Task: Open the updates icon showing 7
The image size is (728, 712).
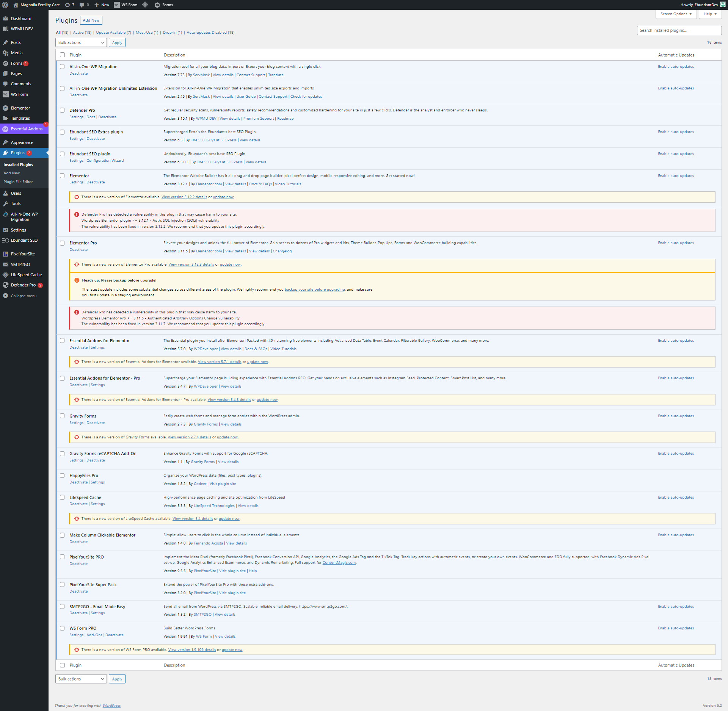Action: [67, 5]
